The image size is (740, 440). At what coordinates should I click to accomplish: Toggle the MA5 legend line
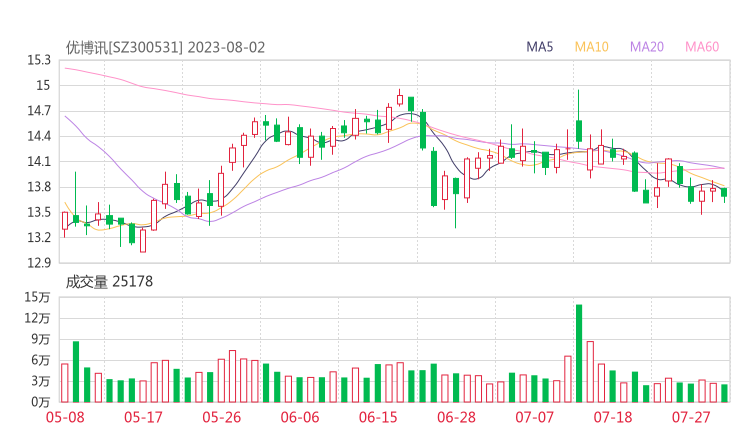(540, 47)
